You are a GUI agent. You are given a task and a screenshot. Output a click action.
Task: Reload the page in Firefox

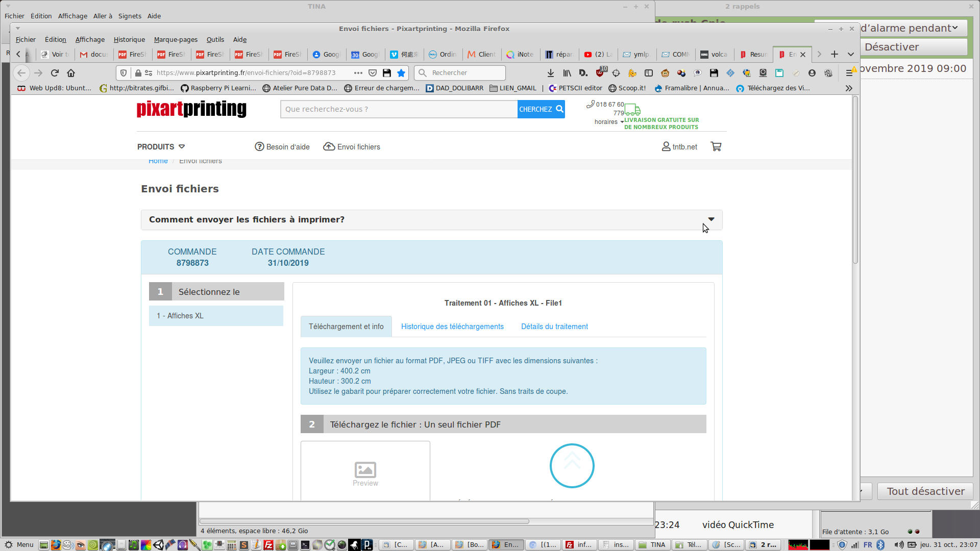coord(55,73)
